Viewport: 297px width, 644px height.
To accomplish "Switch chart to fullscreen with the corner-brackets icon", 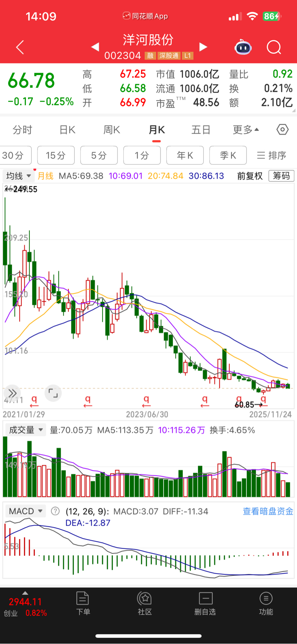I will tap(53, 393).
